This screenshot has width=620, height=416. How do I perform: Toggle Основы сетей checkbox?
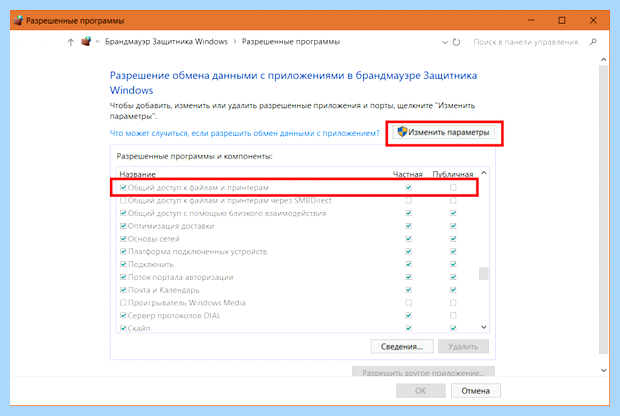123,239
